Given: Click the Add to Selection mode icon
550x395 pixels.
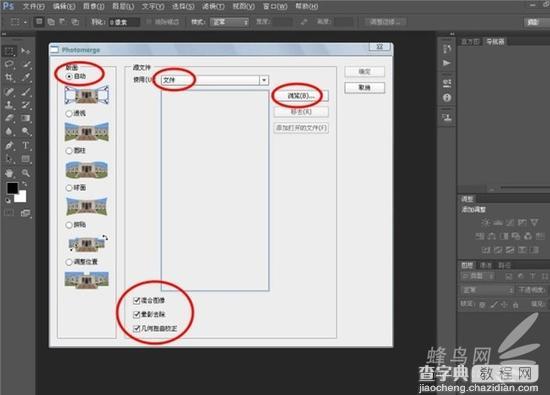Looking at the screenshot, I should pyautogui.click(x=51, y=22).
